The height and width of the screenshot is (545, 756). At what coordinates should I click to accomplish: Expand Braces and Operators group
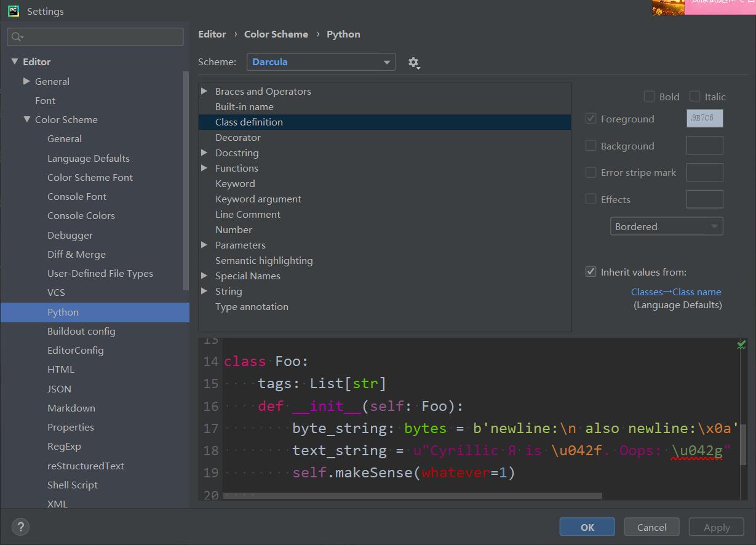tap(204, 91)
